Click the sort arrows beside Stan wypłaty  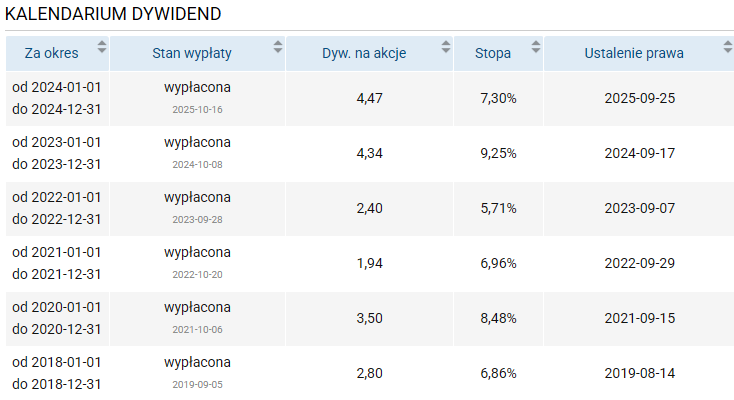tap(278, 46)
